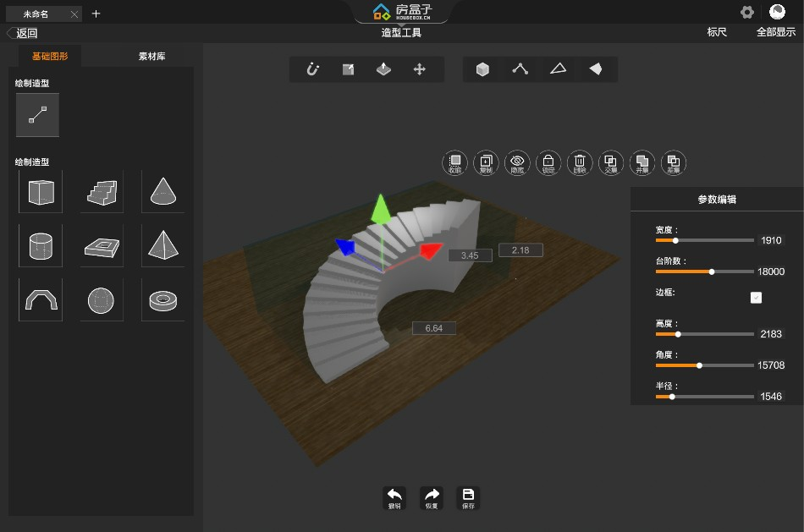Click the blue Z-axis gizmo arrow

pos(345,246)
